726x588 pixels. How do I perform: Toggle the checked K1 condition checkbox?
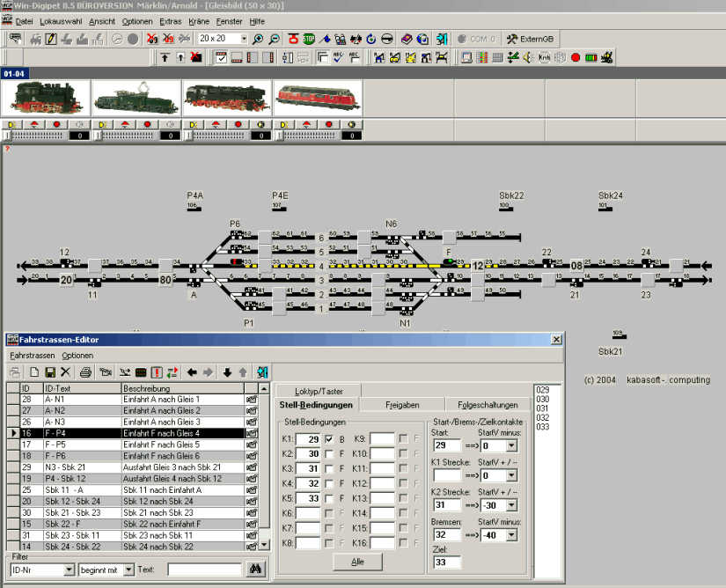(x=329, y=438)
